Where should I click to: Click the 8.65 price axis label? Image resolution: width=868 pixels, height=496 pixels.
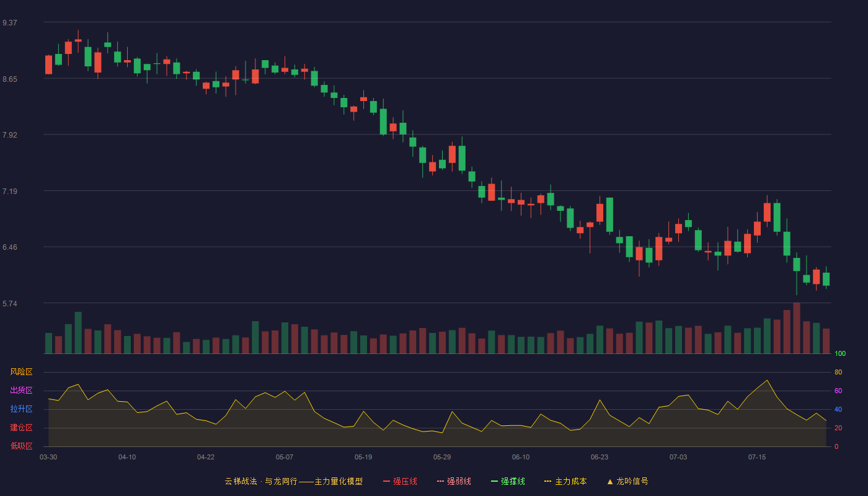click(x=10, y=79)
